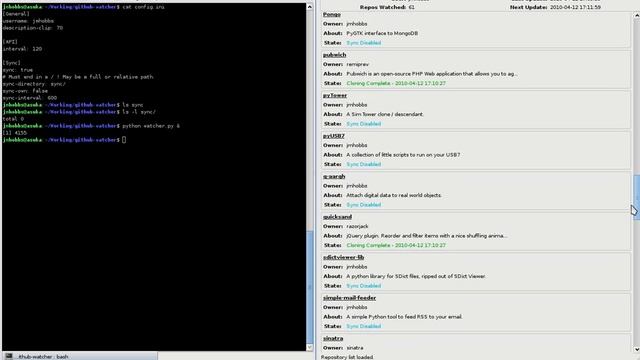Click the terminal scrollbar thumb
This screenshot has width=640, height=360.
point(310,287)
